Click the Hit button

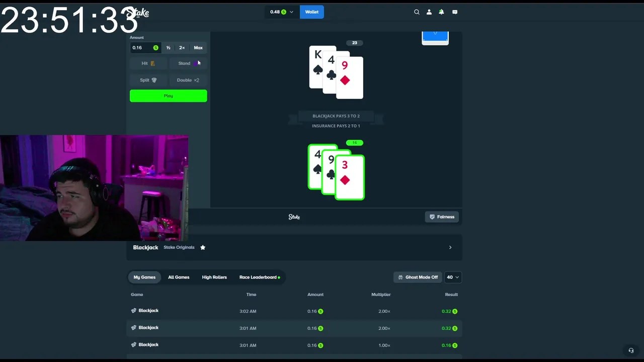point(148,63)
